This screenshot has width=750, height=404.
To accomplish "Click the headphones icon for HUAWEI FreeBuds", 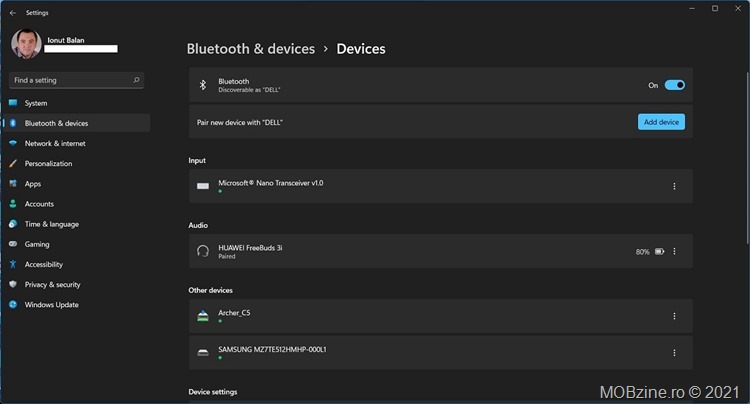I will [203, 251].
